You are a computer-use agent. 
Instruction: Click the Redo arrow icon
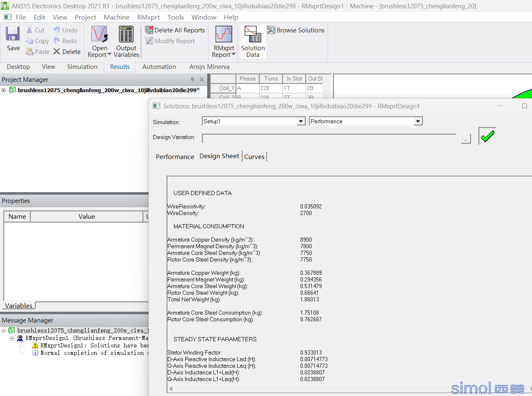(57, 41)
